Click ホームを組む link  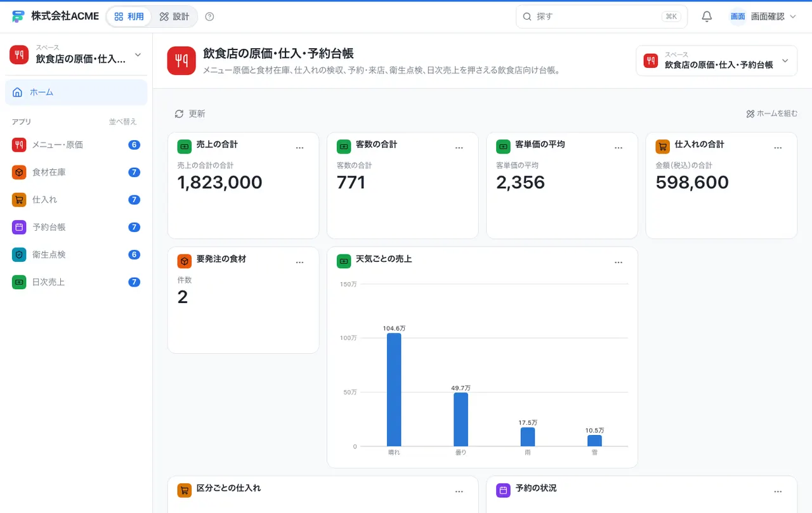(771, 114)
